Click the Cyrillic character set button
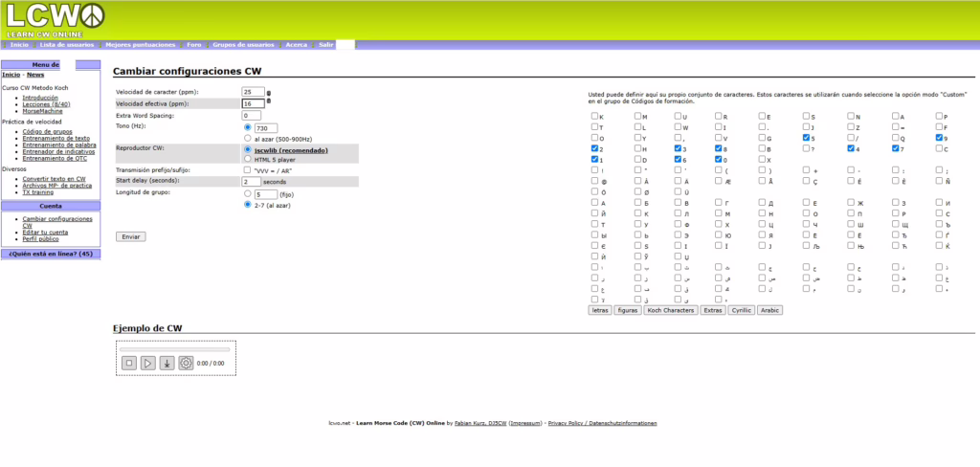The height and width of the screenshot is (467, 980). pyautogui.click(x=742, y=310)
